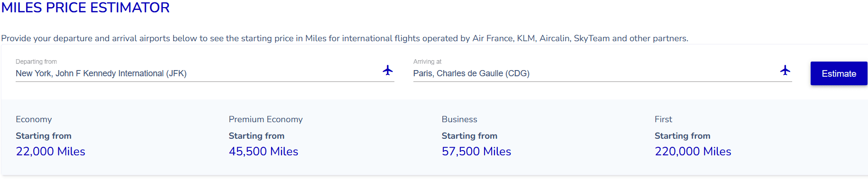This screenshot has width=868, height=179.
Task: Click the 220,000 Miles First price
Action: [693, 152]
